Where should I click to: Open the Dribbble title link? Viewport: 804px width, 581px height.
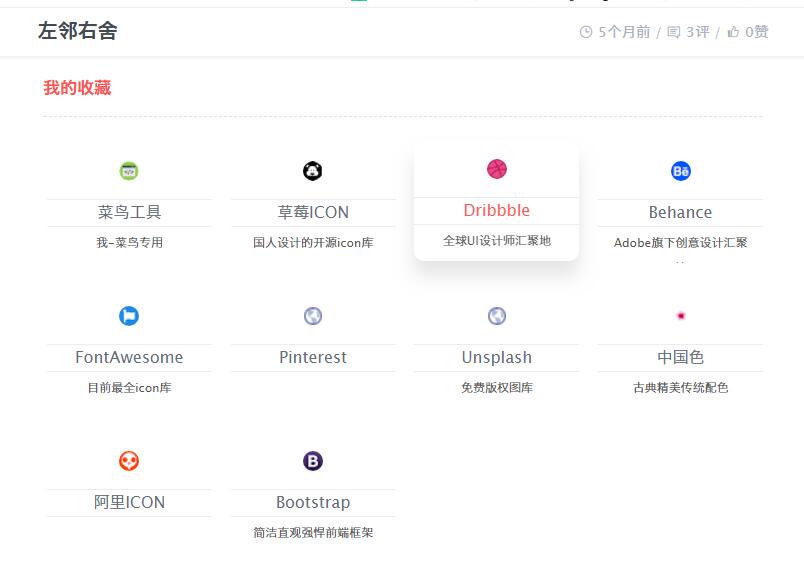click(x=497, y=210)
